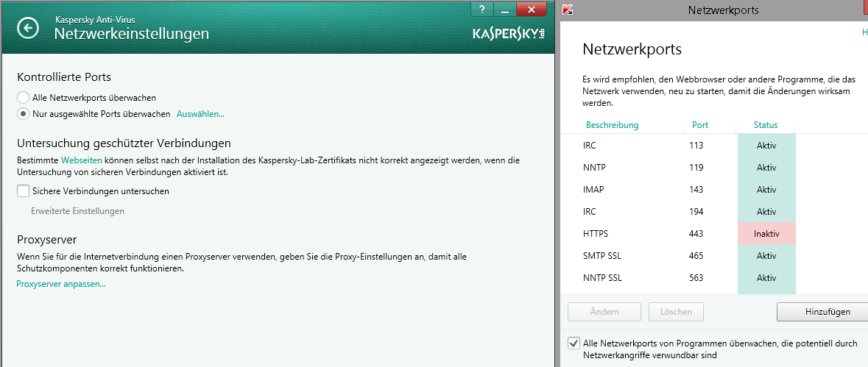The height and width of the screenshot is (367, 868).
Task: Select the NNTP port 119 row
Action: pos(714,168)
